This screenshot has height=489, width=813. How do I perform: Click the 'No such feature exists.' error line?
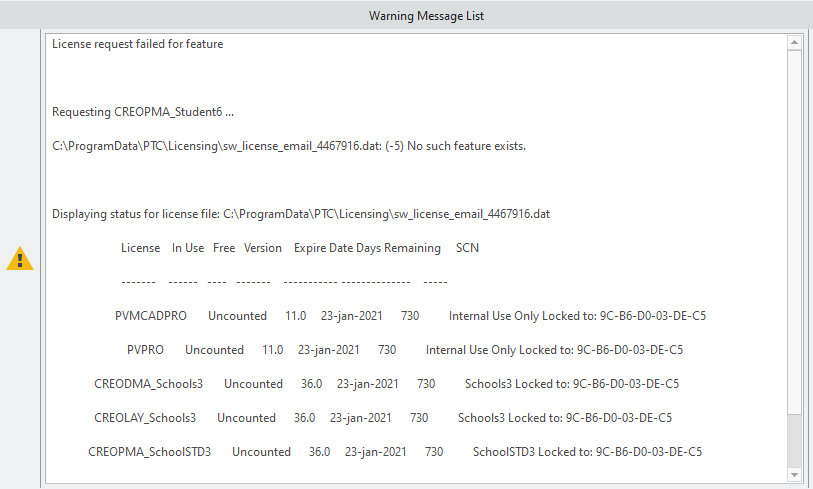click(289, 146)
